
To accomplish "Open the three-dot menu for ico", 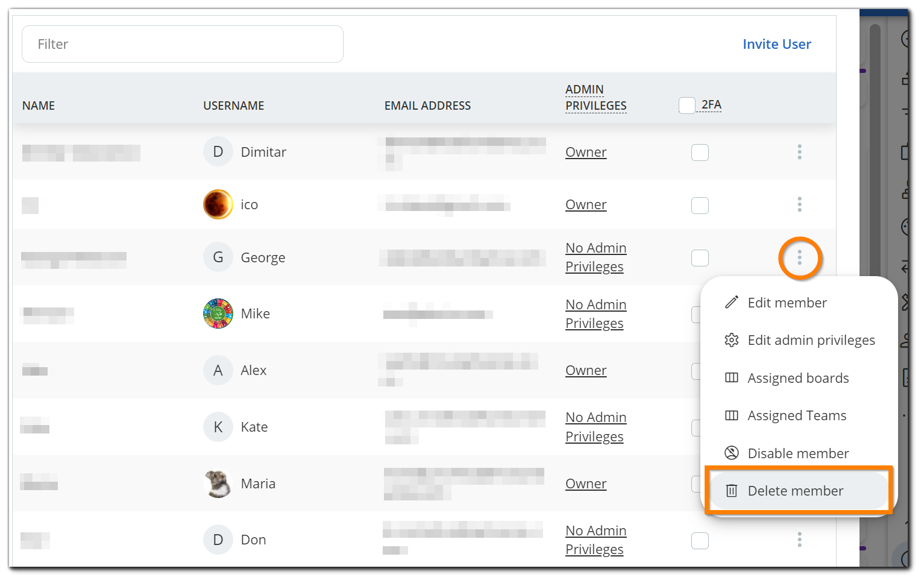I will click(x=799, y=204).
